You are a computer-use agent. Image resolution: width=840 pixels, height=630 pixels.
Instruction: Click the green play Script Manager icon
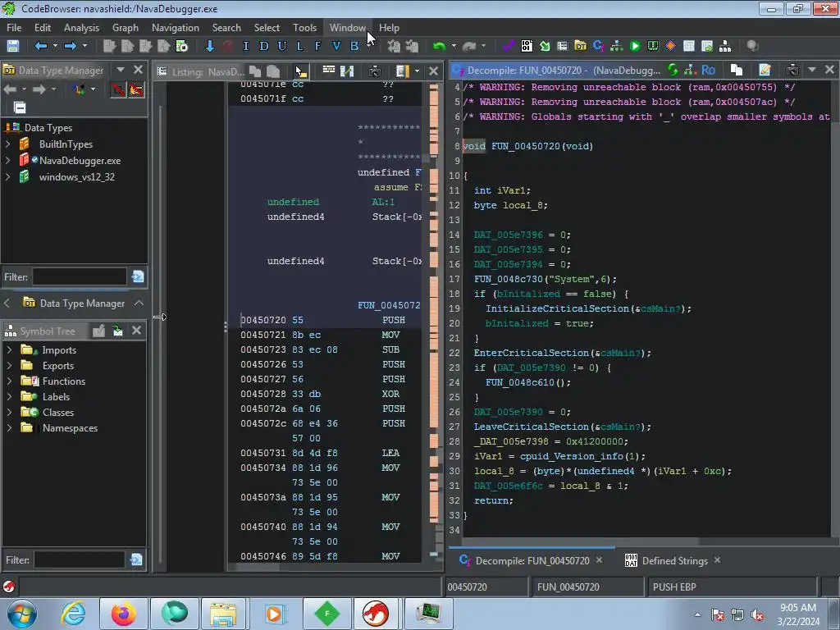click(x=635, y=46)
